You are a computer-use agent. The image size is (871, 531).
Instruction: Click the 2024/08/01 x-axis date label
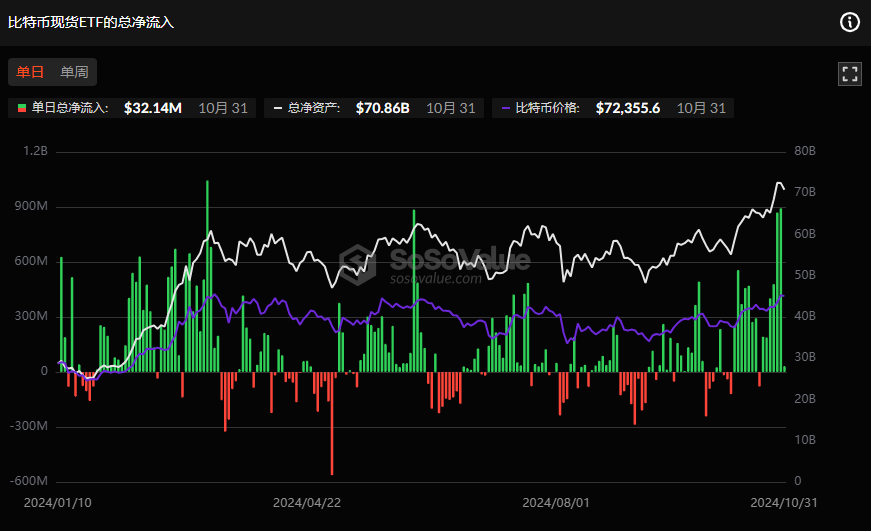pos(555,503)
